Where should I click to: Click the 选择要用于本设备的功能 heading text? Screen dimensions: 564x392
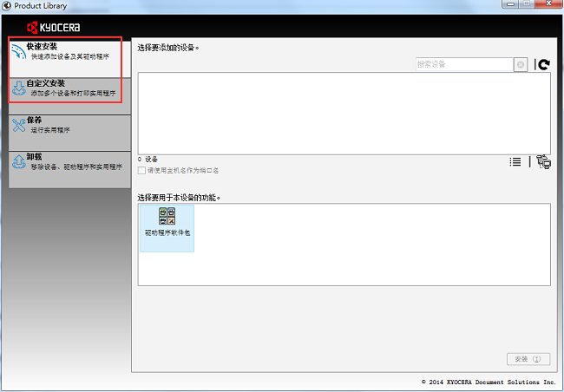pyautogui.click(x=179, y=198)
